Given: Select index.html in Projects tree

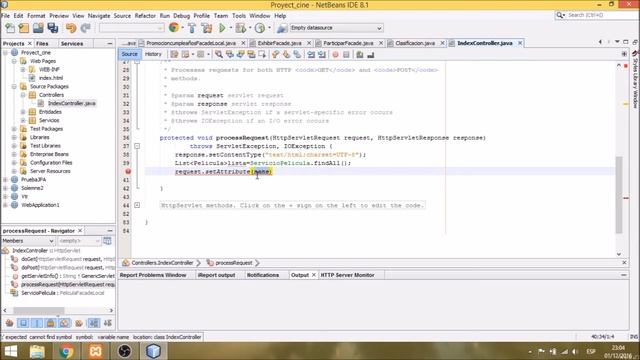Looking at the screenshot, I should [x=51, y=78].
